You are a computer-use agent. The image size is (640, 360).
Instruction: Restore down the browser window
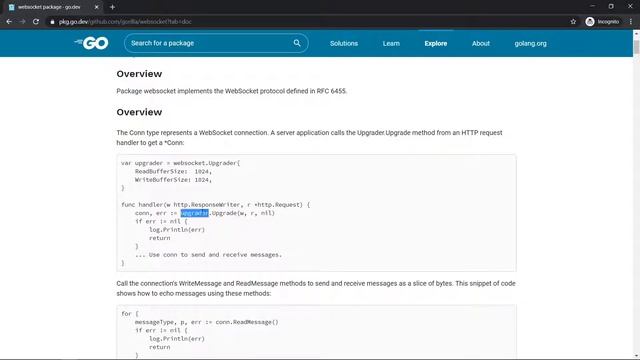[611, 6]
